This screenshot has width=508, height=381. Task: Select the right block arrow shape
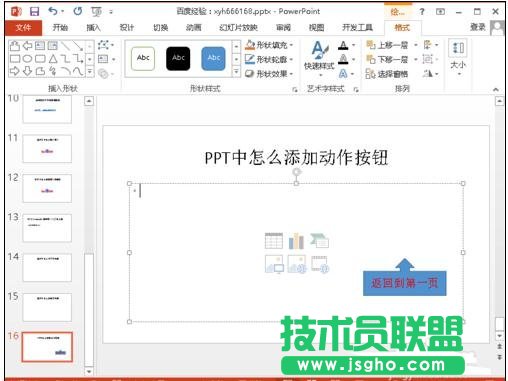point(15,71)
